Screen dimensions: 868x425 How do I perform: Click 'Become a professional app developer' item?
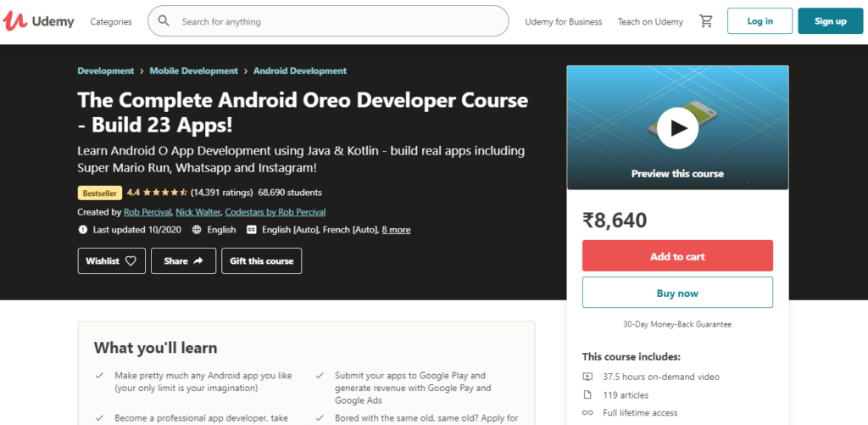pos(201,418)
